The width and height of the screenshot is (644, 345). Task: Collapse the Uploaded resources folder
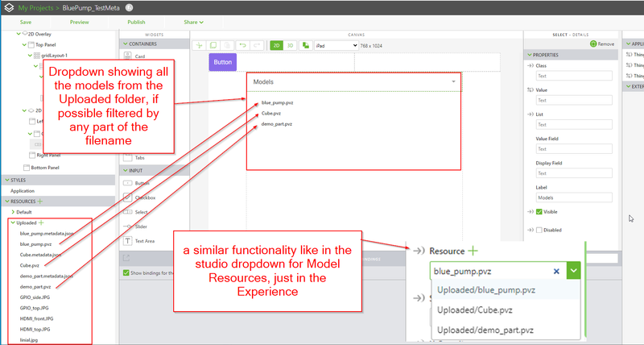(12, 222)
